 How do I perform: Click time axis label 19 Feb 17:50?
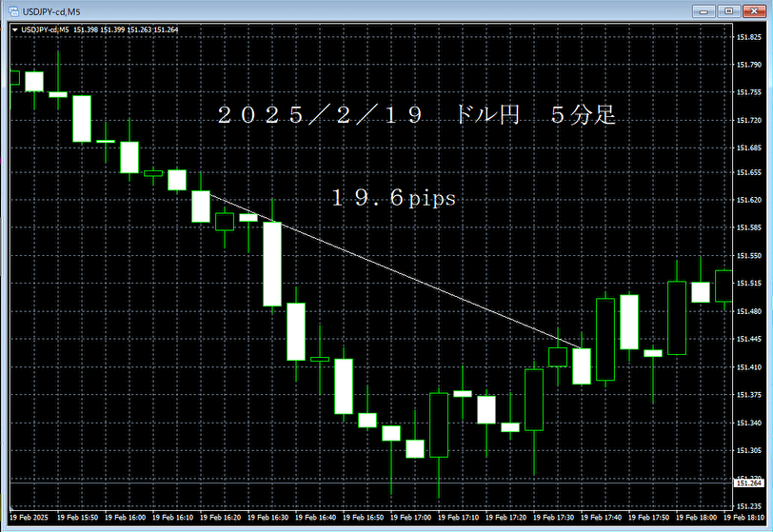(x=649, y=517)
